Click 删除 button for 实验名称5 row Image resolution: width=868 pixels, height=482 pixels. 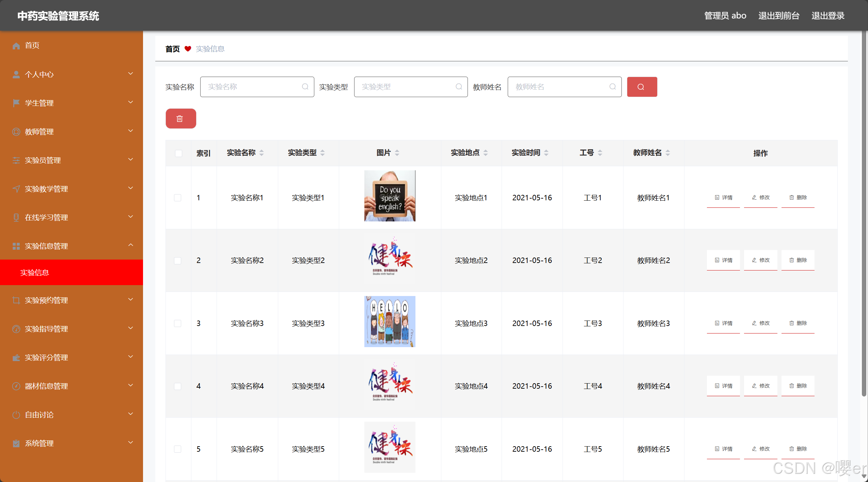point(798,449)
